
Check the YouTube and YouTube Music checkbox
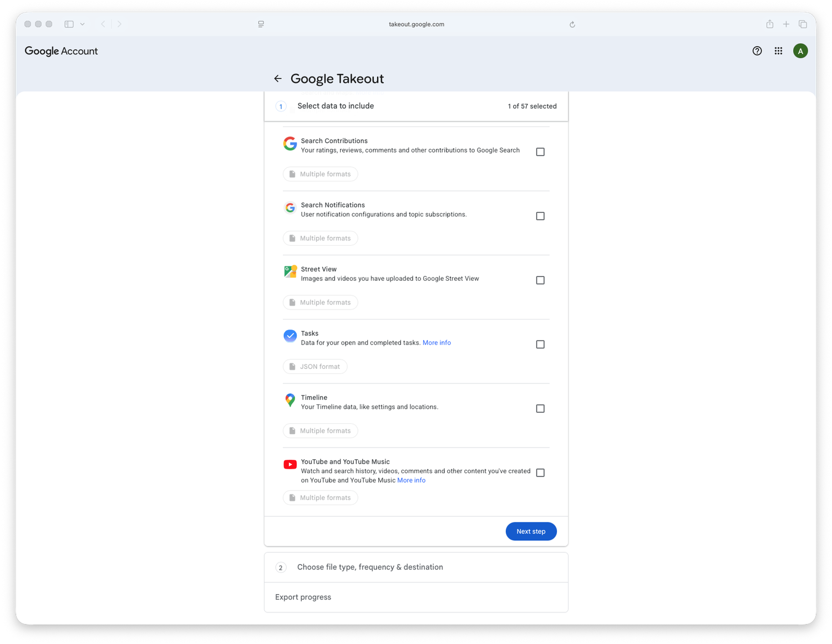[x=540, y=473]
